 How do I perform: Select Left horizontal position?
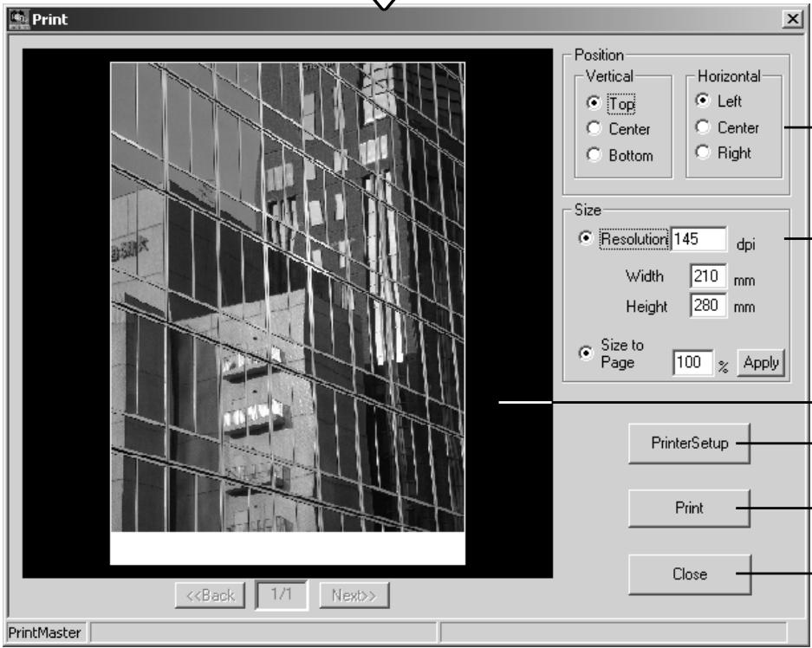click(702, 100)
